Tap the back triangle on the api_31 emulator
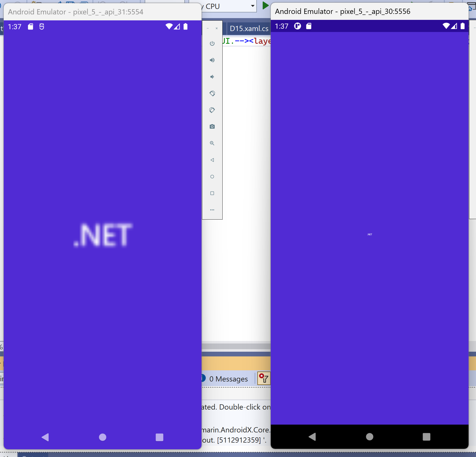Image resolution: width=476 pixels, height=457 pixels. (45, 437)
